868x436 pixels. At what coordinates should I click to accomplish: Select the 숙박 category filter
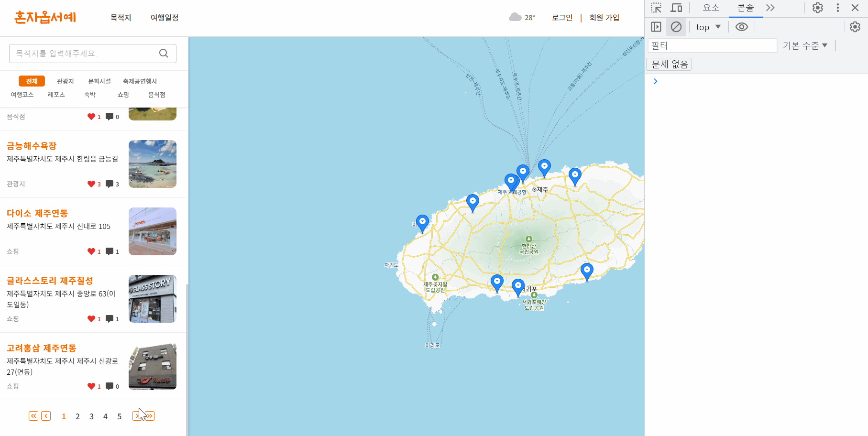click(90, 95)
